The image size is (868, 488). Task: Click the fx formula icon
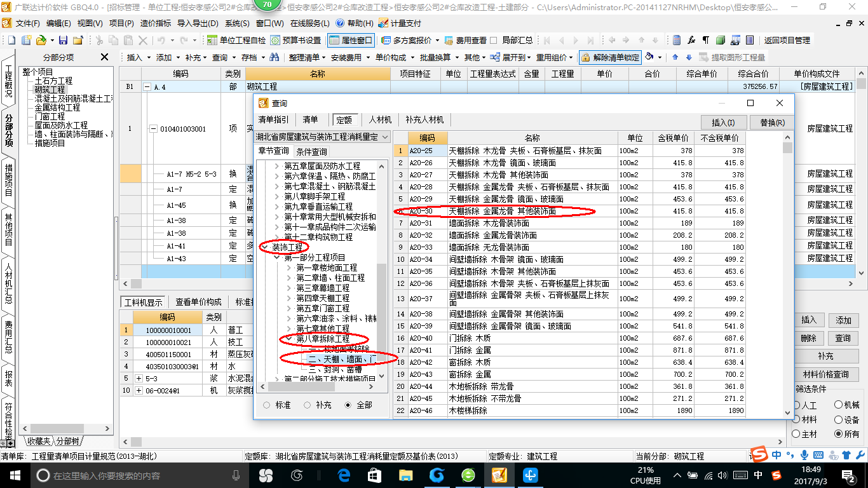pyautogui.click(x=691, y=40)
